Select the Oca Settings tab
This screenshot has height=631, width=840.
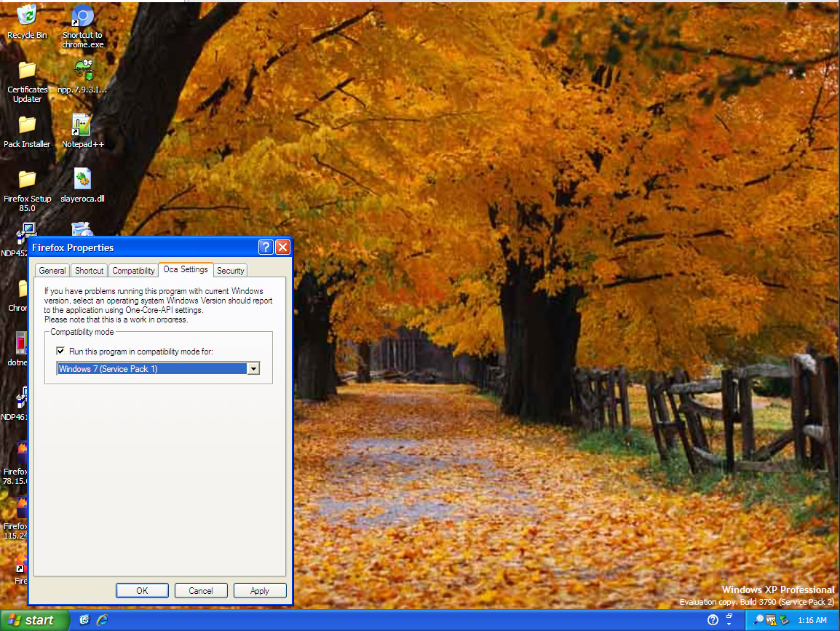[x=186, y=269]
